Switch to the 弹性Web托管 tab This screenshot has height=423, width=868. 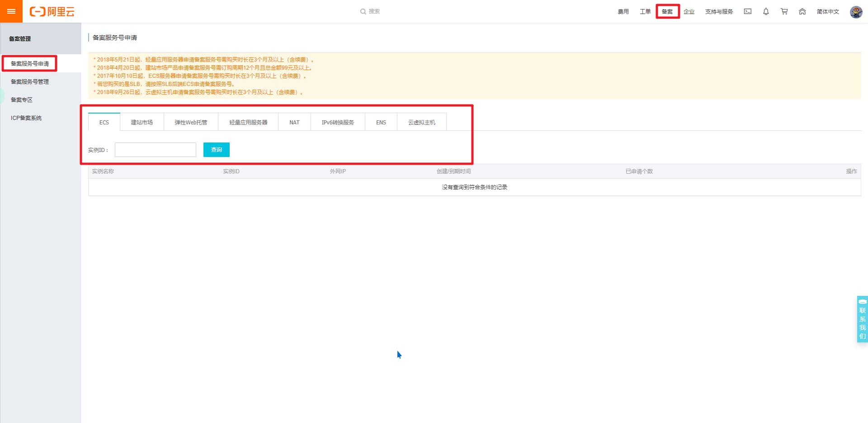[x=191, y=122]
